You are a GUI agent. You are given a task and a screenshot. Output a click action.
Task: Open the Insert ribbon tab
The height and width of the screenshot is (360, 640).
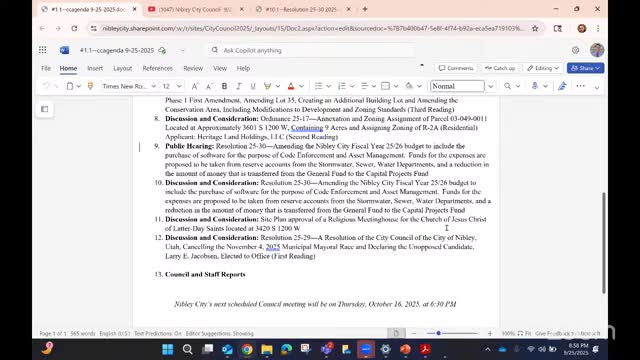[95, 68]
